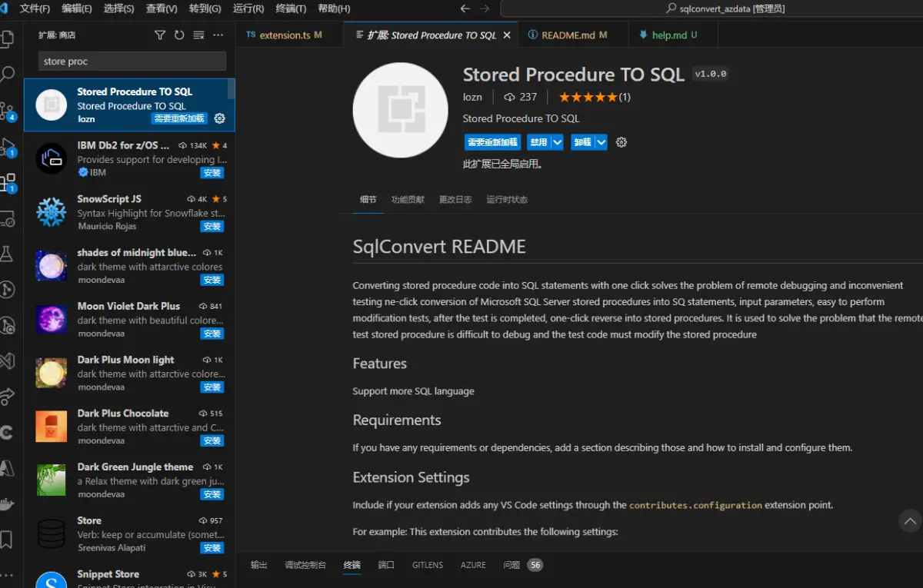Click 需要重新加载 on the Stored Procedure list item

click(180, 118)
